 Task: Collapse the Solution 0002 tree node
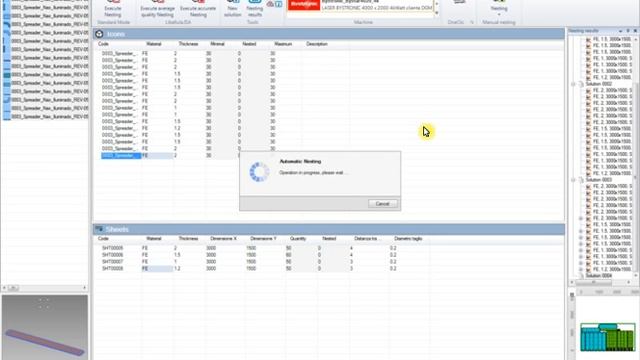tap(573, 84)
